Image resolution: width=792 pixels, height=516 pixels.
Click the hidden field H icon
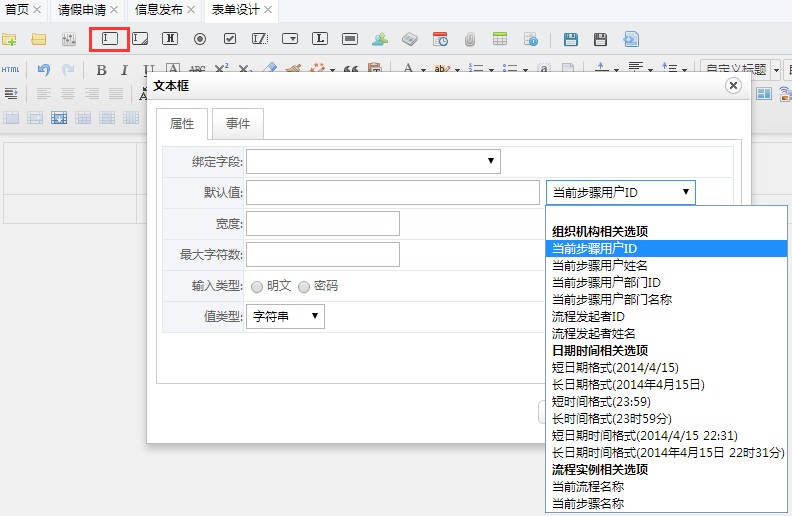tap(170, 38)
